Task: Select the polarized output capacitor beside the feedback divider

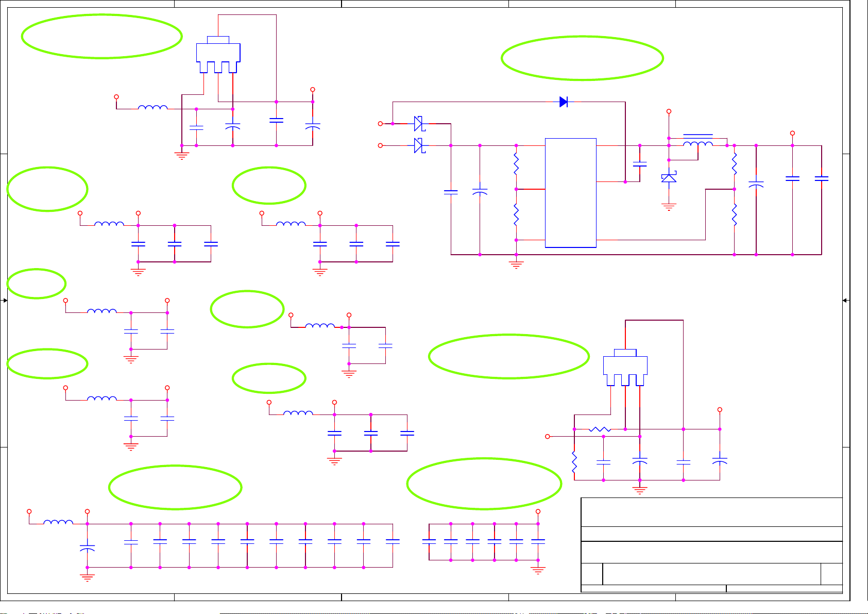Action: [756, 184]
